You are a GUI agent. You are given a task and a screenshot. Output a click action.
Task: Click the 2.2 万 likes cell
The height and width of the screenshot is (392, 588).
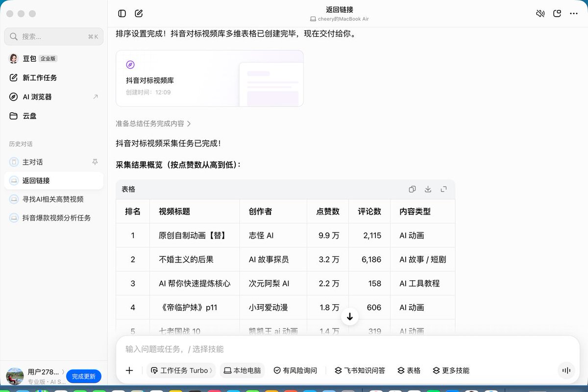(328, 284)
